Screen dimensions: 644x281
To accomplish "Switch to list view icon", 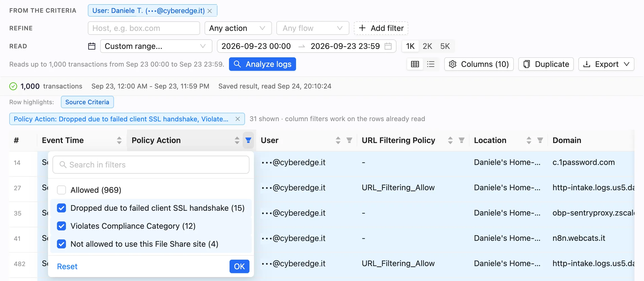I will pyautogui.click(x=431, y=64).
